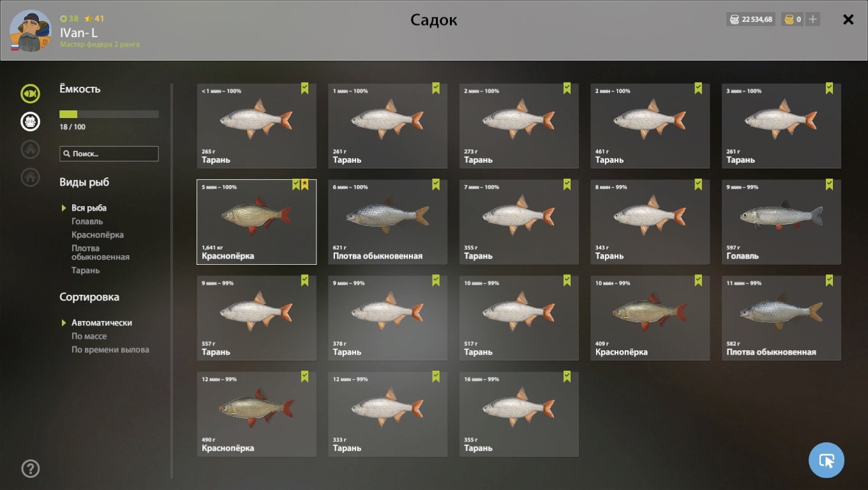This screenshot has width=868, height=490.
Task: Toggle green checkmark on 265 г Тарань card
Action: pos(305,89)
